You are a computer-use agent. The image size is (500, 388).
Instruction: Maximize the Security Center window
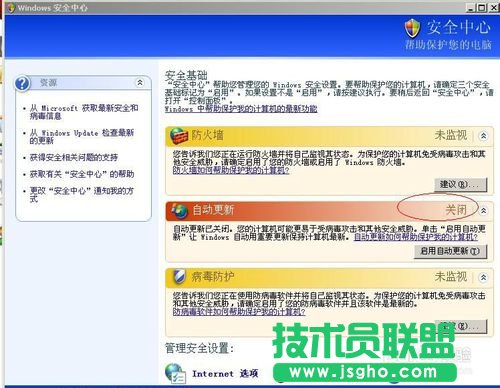[482, 8]
